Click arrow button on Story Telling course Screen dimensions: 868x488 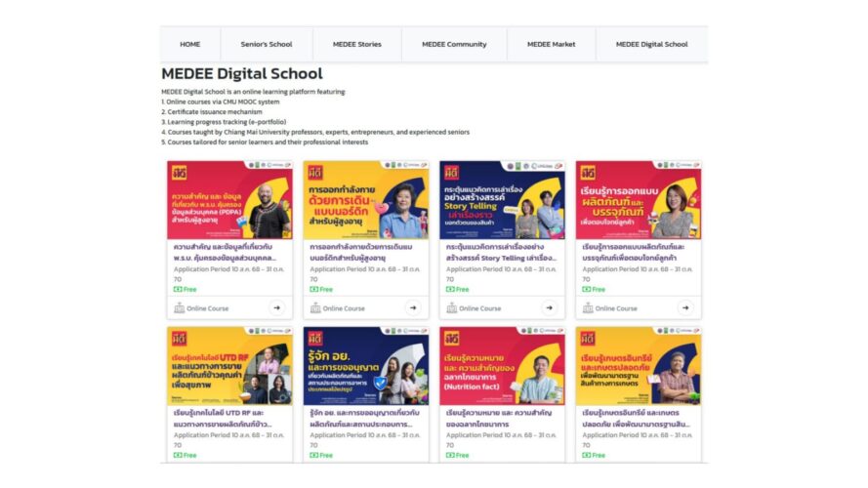click(549, 308)
